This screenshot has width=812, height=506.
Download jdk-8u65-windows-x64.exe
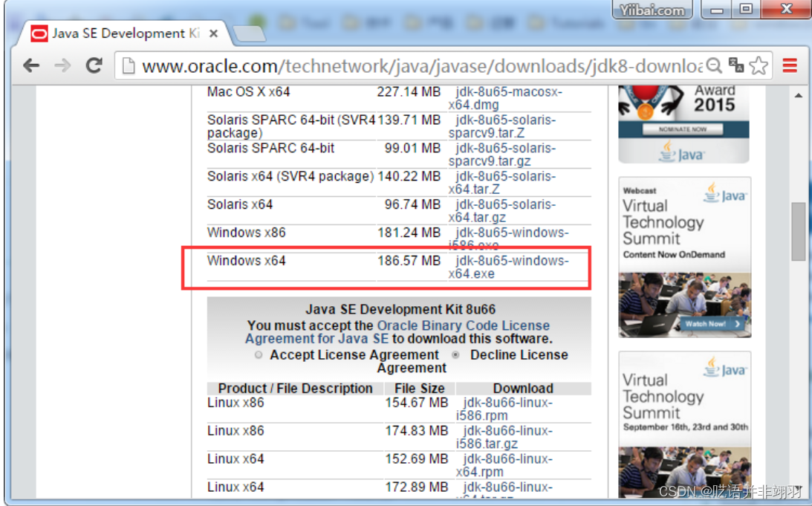pos(508,267)
